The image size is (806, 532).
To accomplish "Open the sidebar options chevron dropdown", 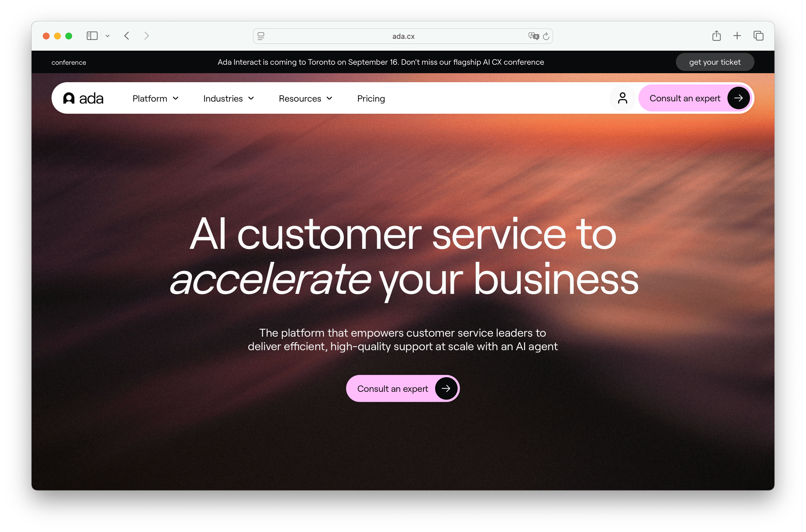I will [108, 36].
